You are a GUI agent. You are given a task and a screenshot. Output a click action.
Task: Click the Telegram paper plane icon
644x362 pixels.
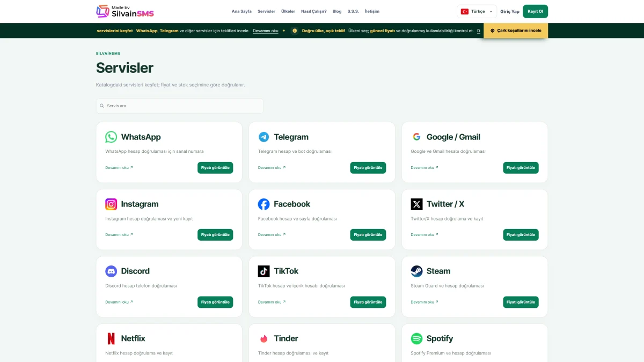(x=264, y=137)
